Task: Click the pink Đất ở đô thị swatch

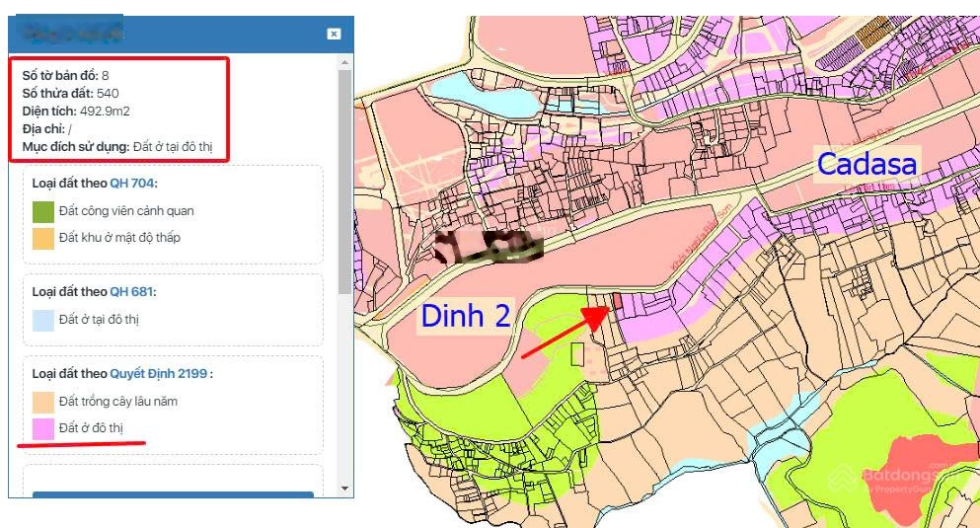Action: coord(43,428)
